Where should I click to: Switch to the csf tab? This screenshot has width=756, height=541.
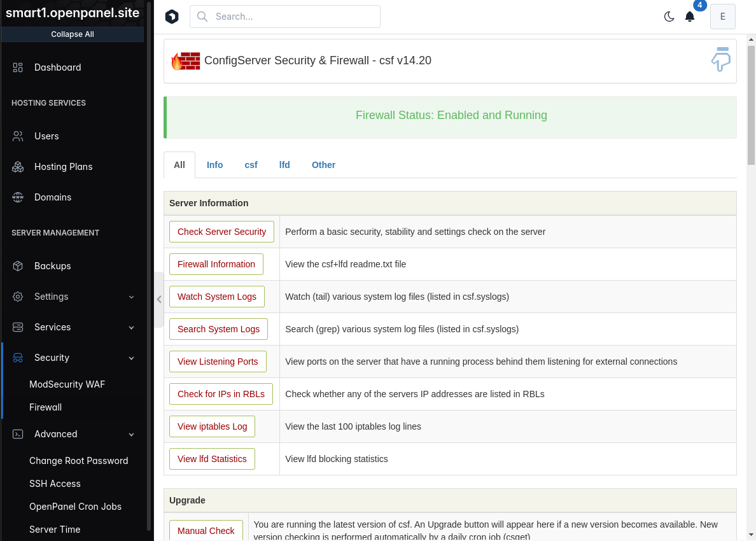[x=251, y=165]
